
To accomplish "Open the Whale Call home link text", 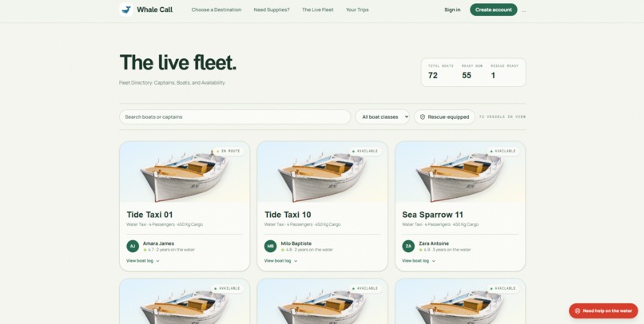I will [x=155, y=10].
